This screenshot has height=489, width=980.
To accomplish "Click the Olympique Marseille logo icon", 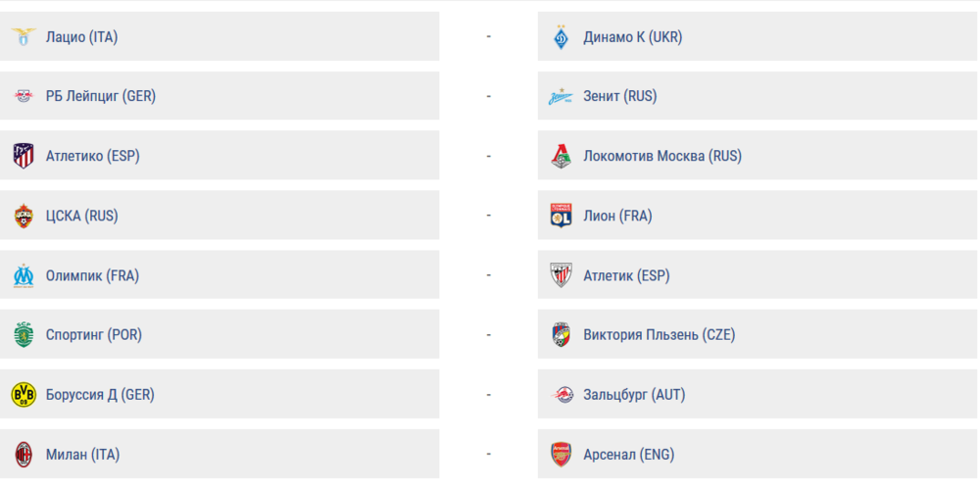I will pyautogui.click(x=23, y=275).
